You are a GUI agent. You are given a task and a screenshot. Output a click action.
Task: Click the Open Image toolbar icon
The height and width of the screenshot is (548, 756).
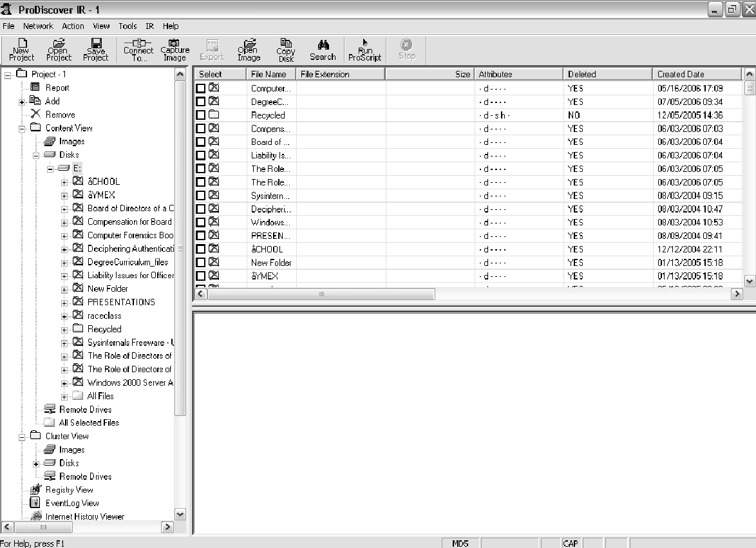tap(249, 50)
